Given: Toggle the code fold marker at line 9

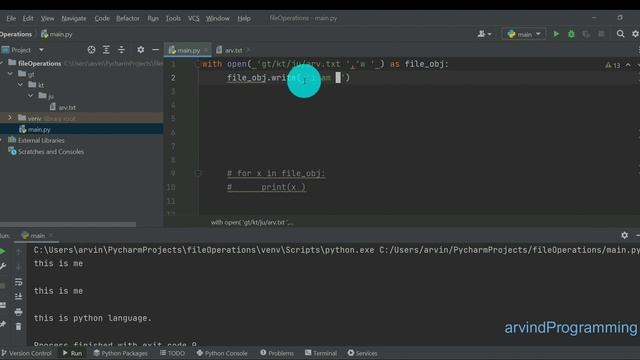Looking at the screenshot, I should (x=198, y=173).
